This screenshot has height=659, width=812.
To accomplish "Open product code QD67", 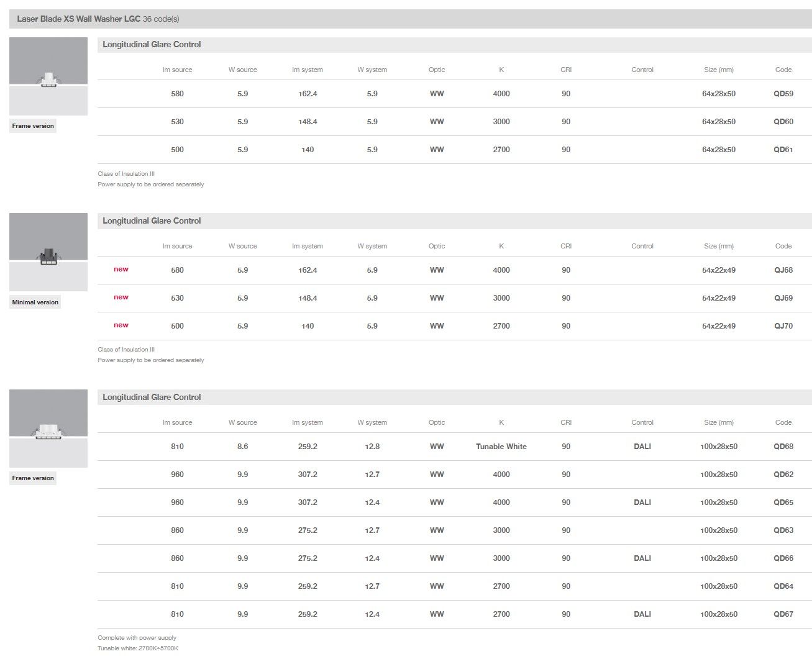I will pyautogui.click(x=783, y=614).
